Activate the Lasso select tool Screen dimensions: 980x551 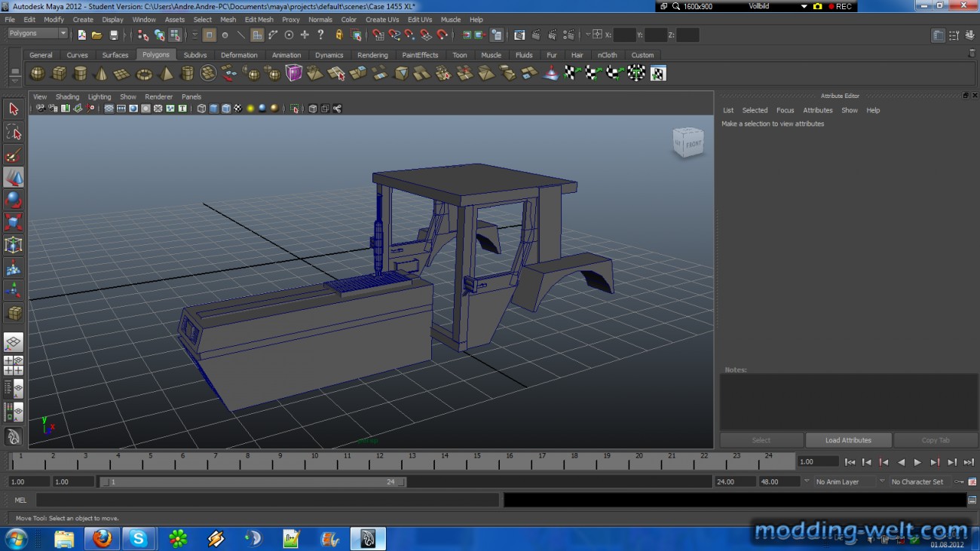(14, 133)
